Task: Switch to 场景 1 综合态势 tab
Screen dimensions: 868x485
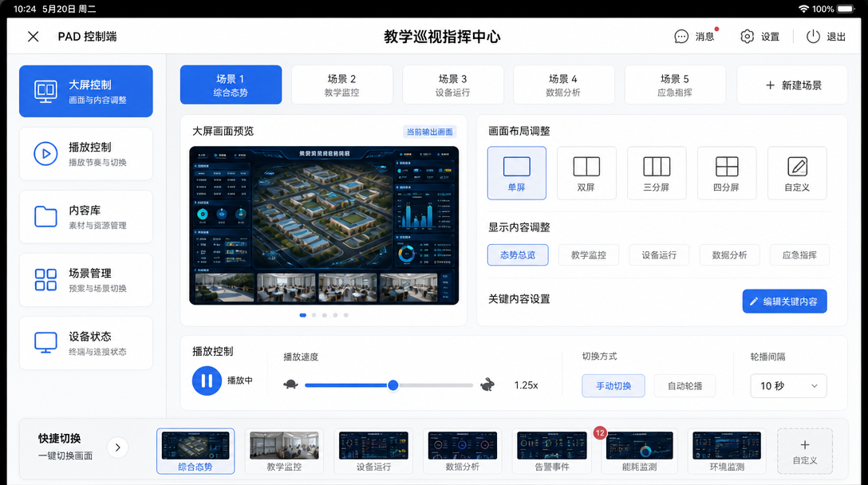Action: tap(231, 85)
